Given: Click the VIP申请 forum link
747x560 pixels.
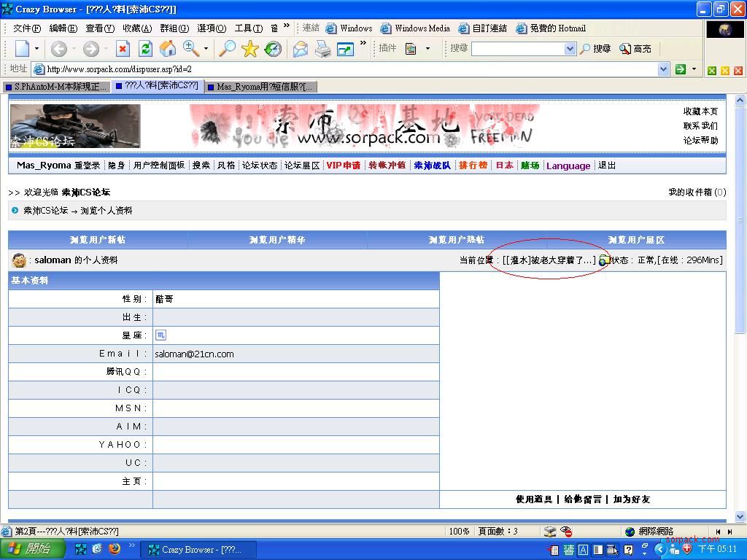Looking at the screenshot, I should (x=343, y=166).
